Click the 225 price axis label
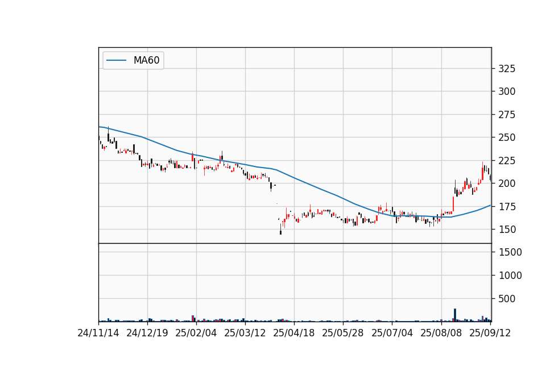Image resolution: width=546 pixels, height=392 pixels. click(x=507, y=161)
